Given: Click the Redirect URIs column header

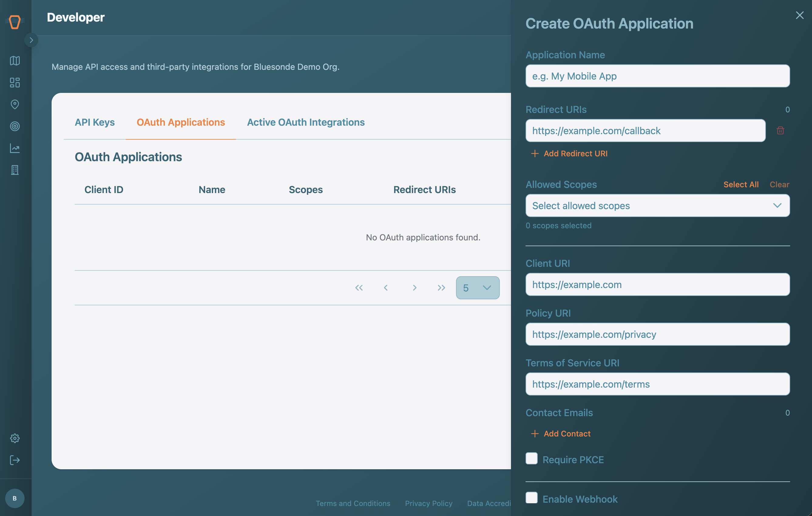Looking at the screenshot, I should (x=424, y=189).
